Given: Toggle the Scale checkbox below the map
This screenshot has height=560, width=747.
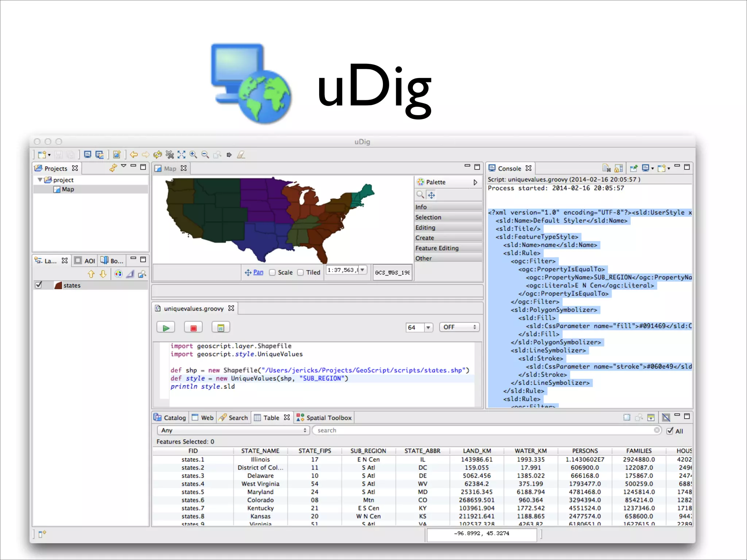Looking at the screenshot, I should pyautogui.click(x=272, y=272).
